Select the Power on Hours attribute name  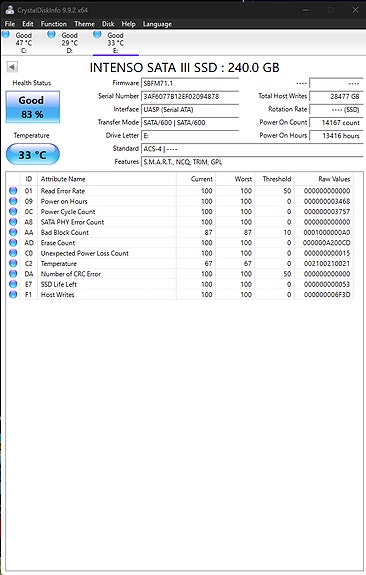coord(64,201)
